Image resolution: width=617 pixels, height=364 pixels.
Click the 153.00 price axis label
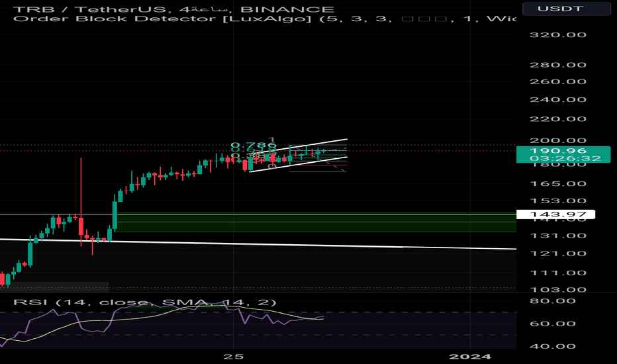[x=558, y=201]
